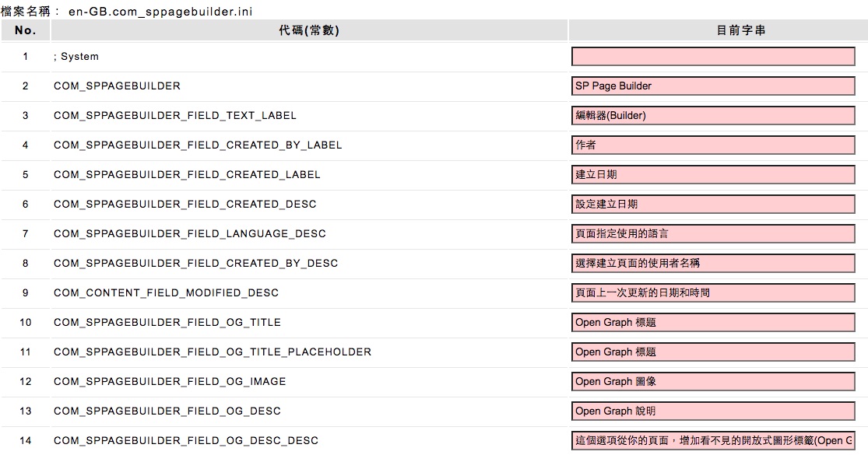The width and height of the screenshot is (868, 455).
Task: Click the COM_CONTENT_FIELD_MODIFIED_DESC constant
Action: (166, 293)
